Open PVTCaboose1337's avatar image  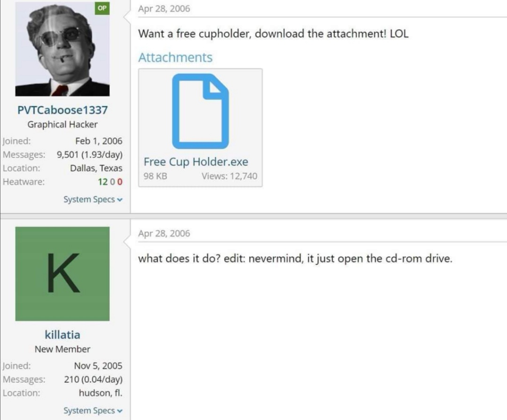tap(62, 49)
